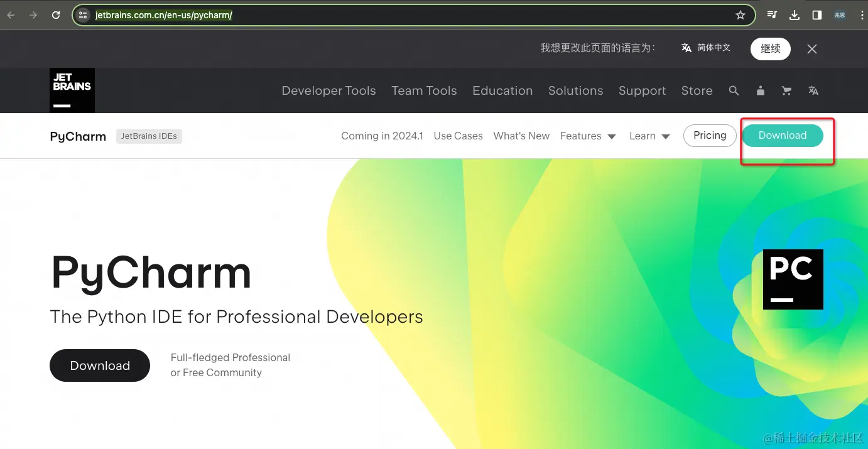Open Use Cases link
Screen dimensions: 868x449
point(458,136)
